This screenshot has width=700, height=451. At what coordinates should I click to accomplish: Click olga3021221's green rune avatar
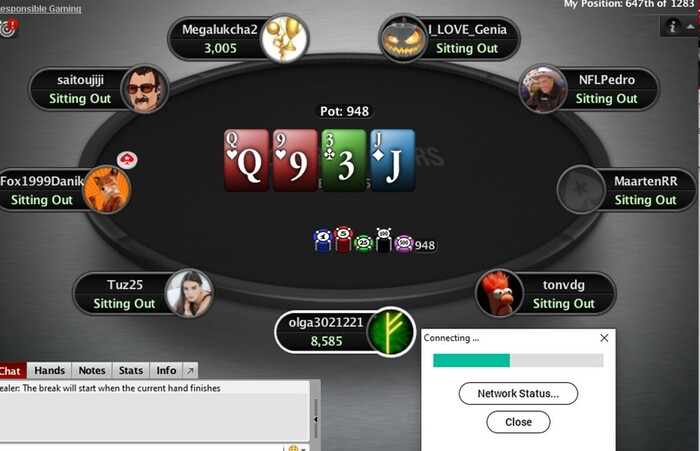click(x=391, y=332)
